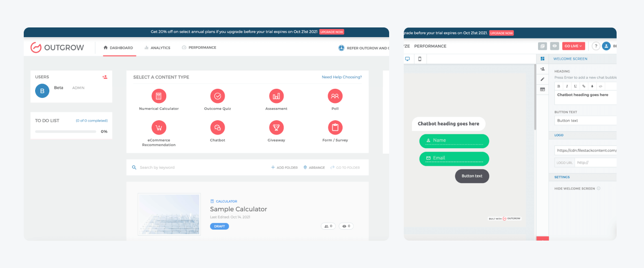The image size is (644, 268).
Task: Click Go To Folder
Action: point(345,167)
